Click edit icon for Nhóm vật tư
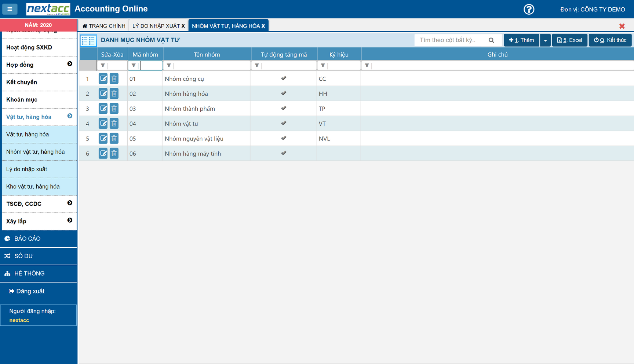The image size is (634, 364). tap(103, 124)
